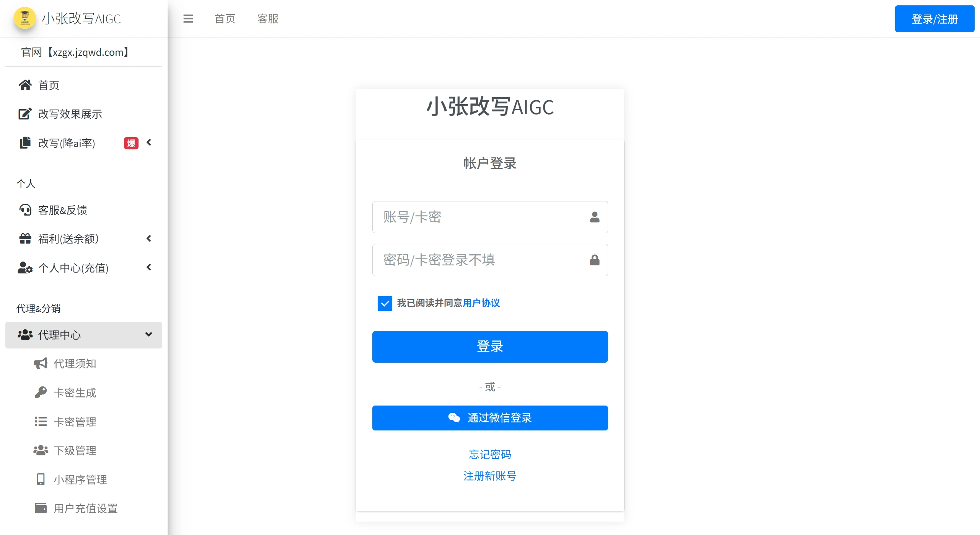Open 改写(降ai率) via its document icon
980x535 pixels.
24,142
